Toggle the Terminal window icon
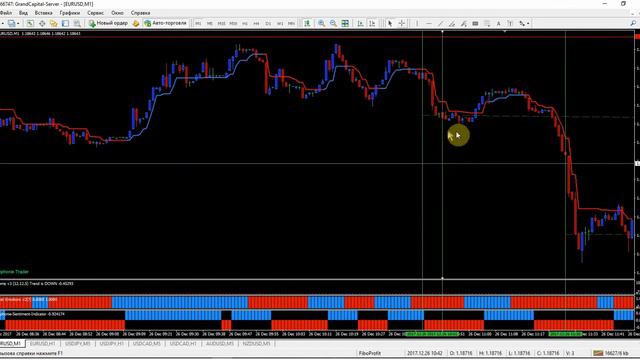Screen dimensions: 640x360 point(65,24)
